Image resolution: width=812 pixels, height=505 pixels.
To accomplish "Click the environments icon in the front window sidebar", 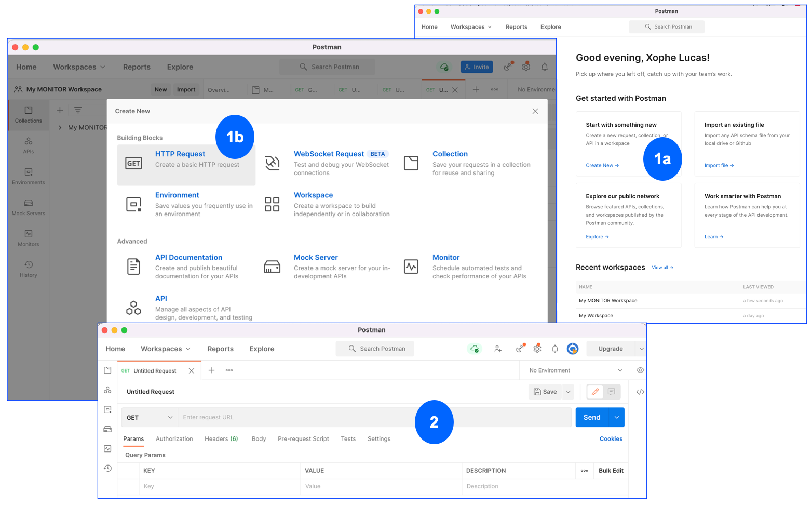I will (107, 409).
